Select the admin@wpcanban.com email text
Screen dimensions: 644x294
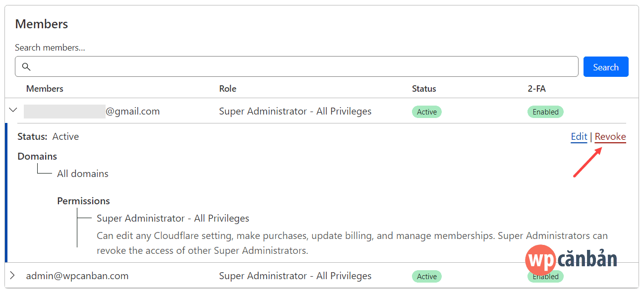[x=77, y=276]
